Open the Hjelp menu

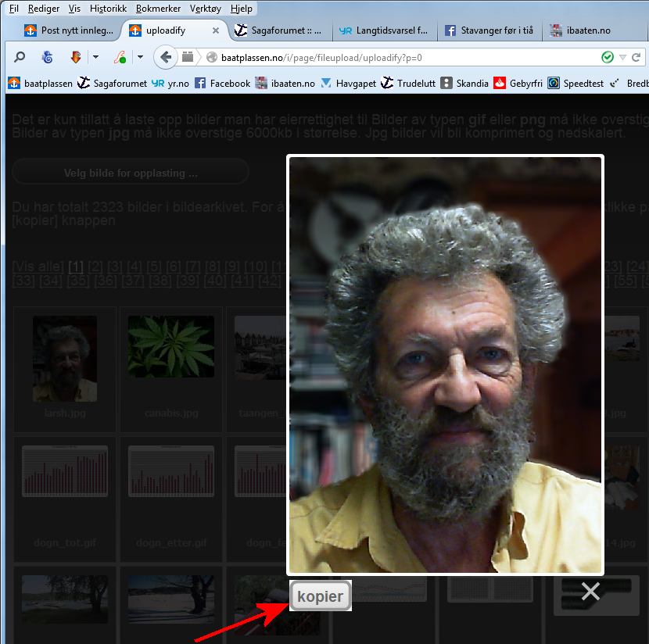click(242, 9)
